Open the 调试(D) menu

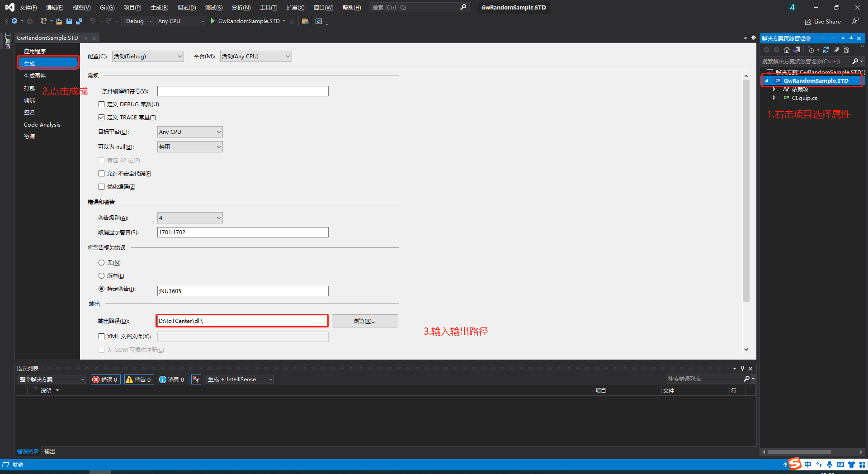186,8
